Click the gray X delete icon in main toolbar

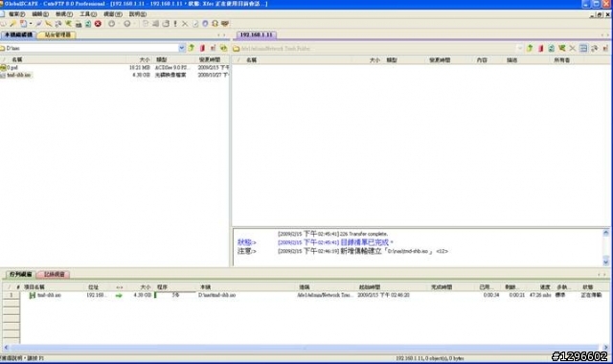(x=185, y=24)
